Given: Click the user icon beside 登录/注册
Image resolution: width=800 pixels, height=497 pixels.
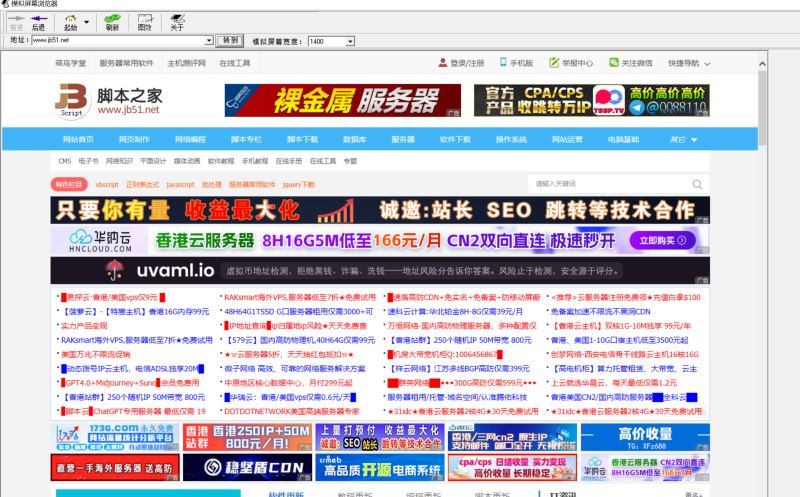Looking at the screenshot, I should tap(442, 63).
